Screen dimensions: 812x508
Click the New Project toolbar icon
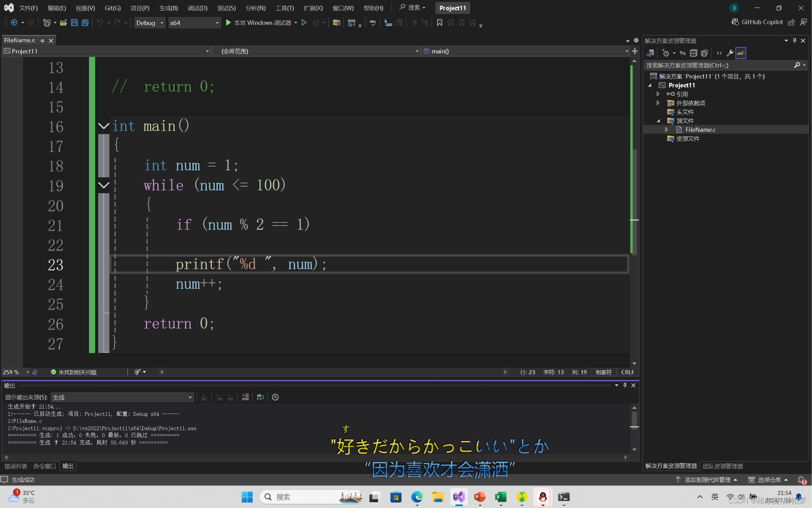pyautogui.click(x=47, y=23)
